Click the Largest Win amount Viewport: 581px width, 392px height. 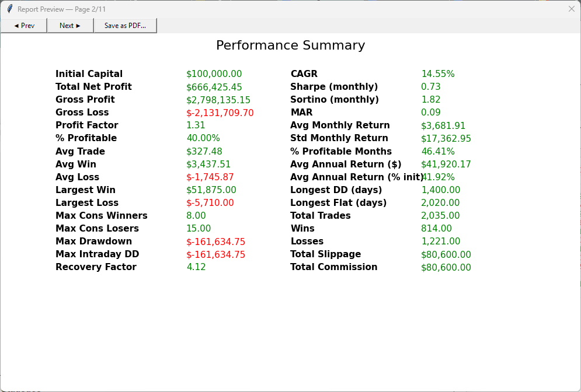pyautogui.click(x=211, y=190)
